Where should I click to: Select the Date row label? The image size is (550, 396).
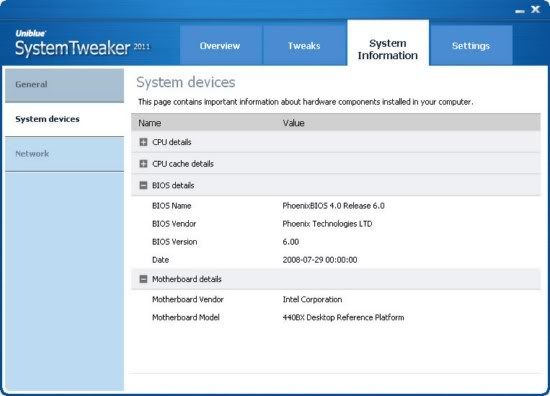tap(160, 260)
